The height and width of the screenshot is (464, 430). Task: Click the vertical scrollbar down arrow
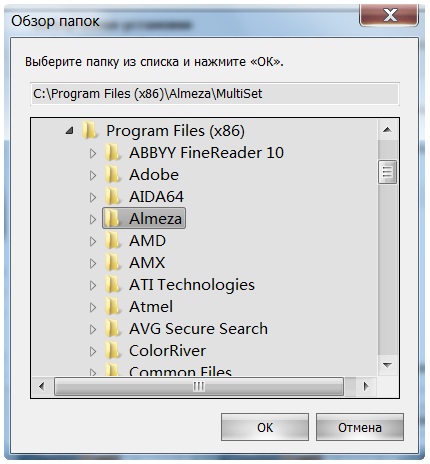point(387,365)
